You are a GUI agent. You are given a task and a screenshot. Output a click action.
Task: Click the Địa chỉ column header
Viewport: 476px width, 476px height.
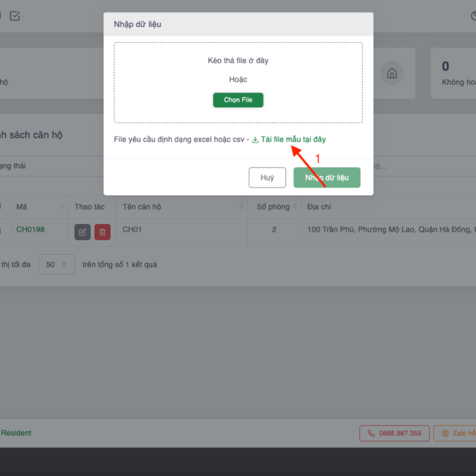pyautogui.click(x=320, y=207)
